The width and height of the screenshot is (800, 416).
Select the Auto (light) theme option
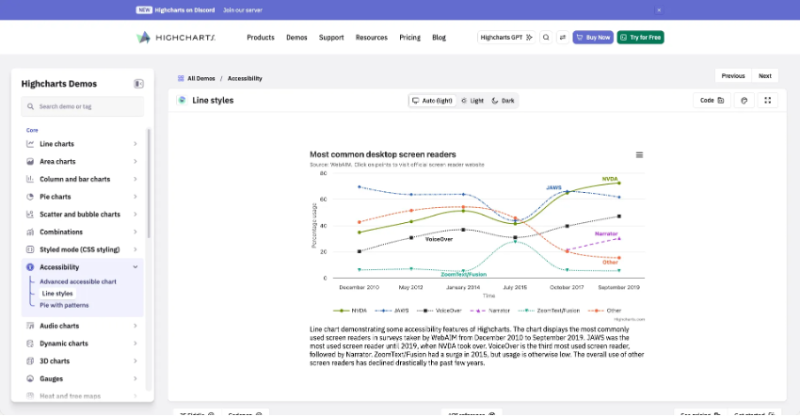[432, 101]
